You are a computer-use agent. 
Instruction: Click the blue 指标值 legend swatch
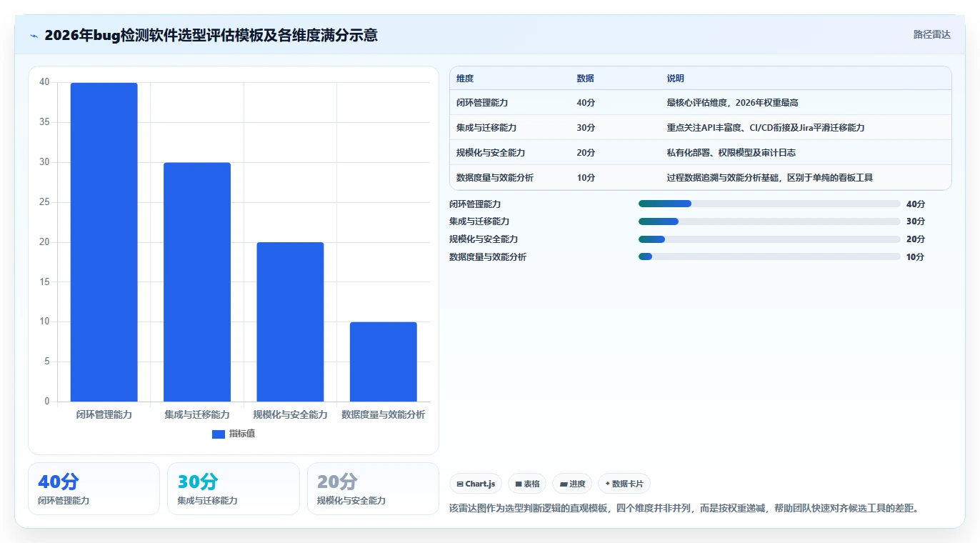(x=219, y=434)
